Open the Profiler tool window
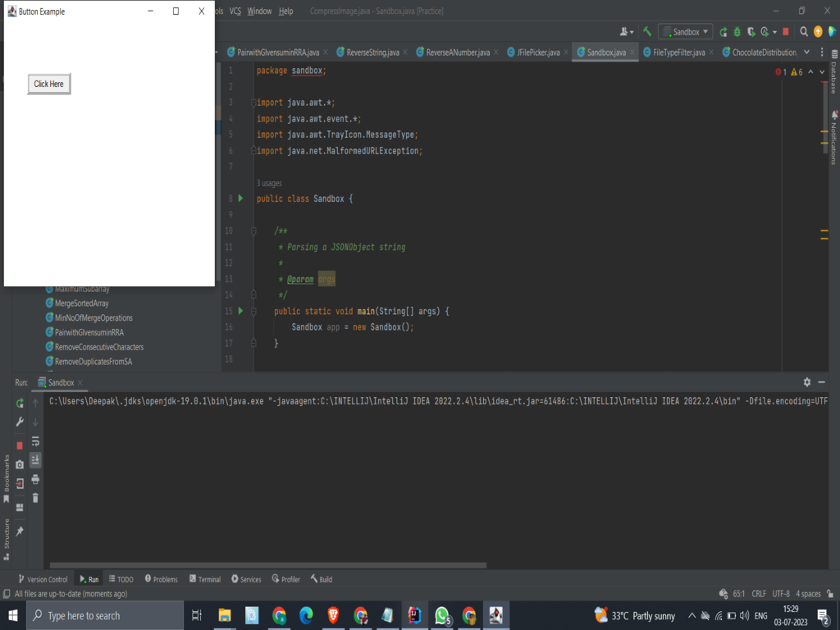 286,579
